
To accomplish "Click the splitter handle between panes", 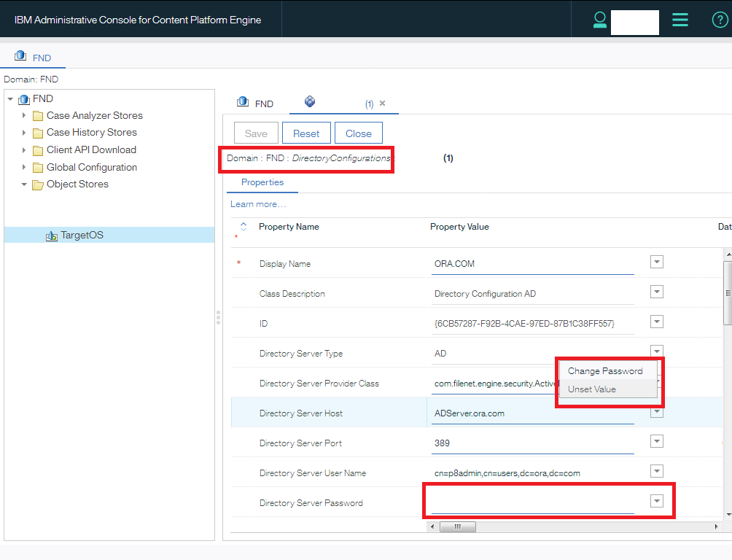I will 218,318.
